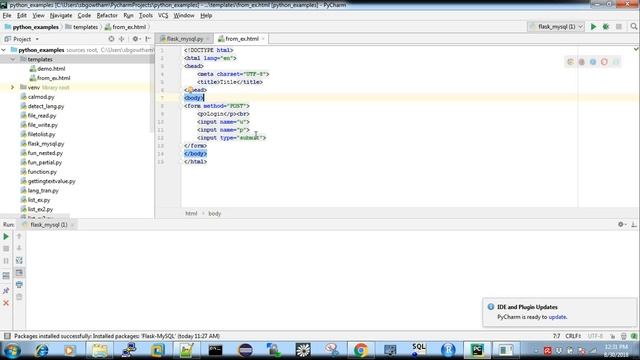Select lang_tran.py in the project tree
Image resolution: width=640 pixels, height=360 pixels.
[43, 191]
